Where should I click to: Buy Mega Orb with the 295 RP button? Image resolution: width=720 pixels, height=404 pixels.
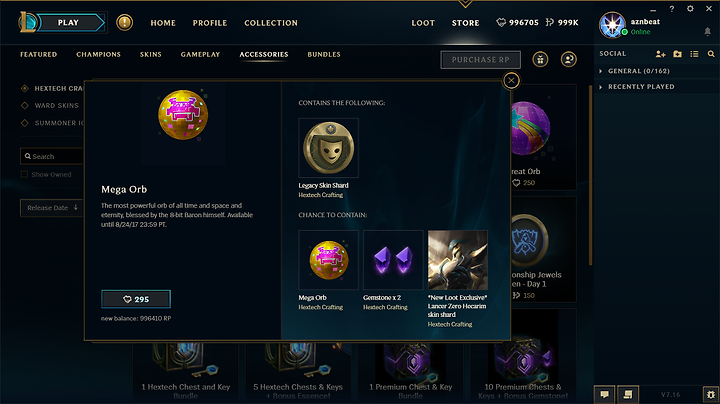point(136,299)
